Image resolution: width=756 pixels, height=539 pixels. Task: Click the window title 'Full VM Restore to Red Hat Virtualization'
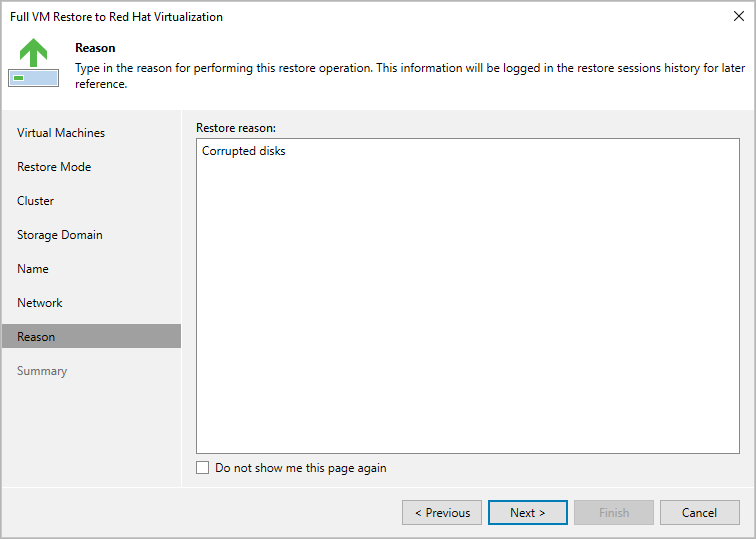pos(116,17)
